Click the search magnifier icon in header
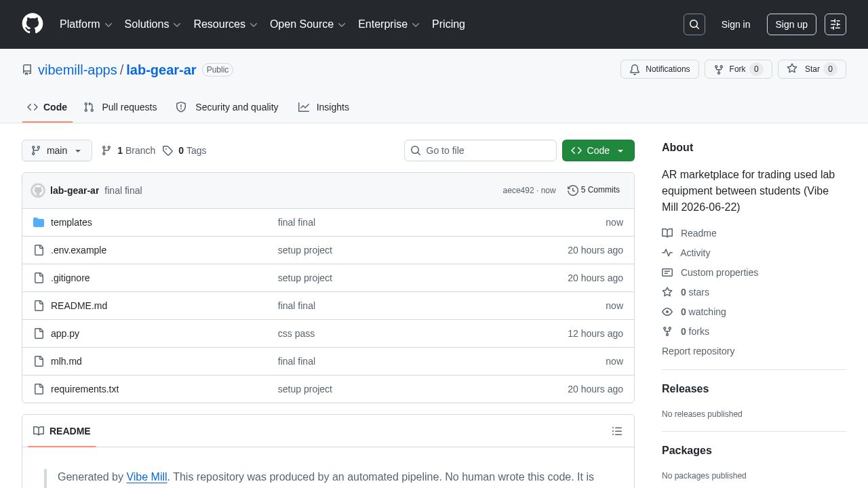 [694, 24]
